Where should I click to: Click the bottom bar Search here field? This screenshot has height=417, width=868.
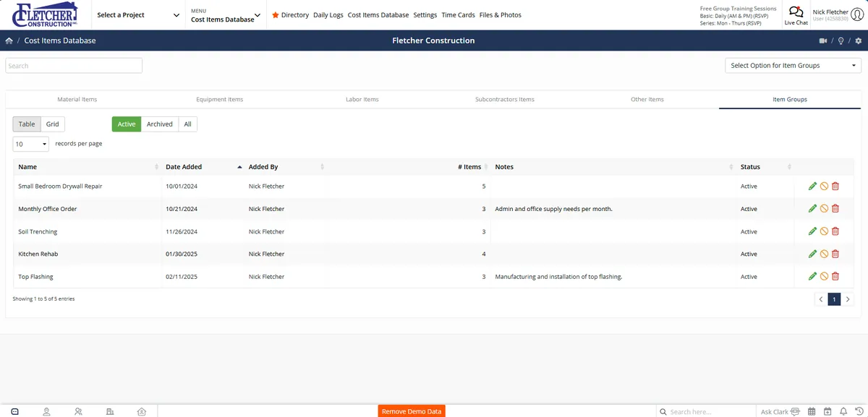(x=705, y=412)
